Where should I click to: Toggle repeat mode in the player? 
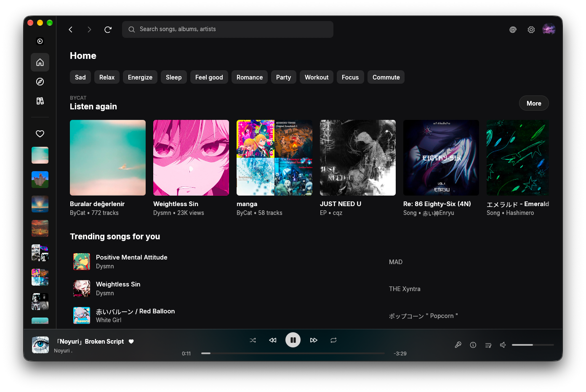(x=333, y=340)
